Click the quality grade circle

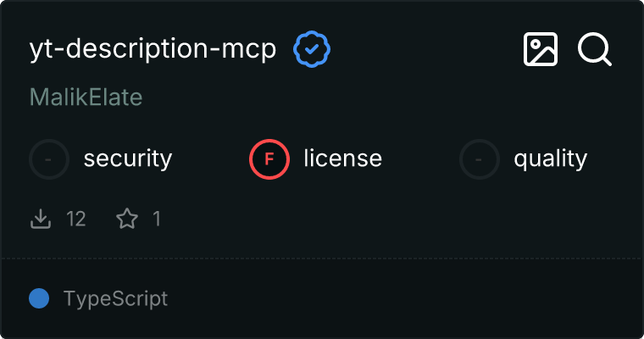[480, 158]
